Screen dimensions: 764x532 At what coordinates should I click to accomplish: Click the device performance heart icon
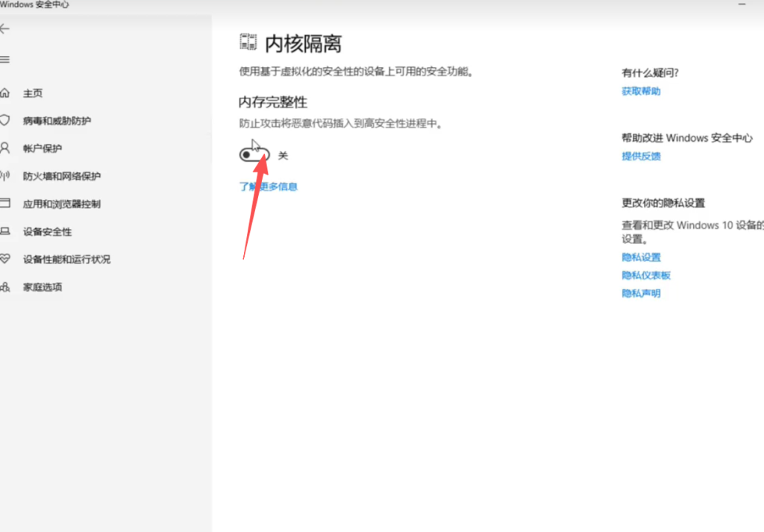(5, 259)
